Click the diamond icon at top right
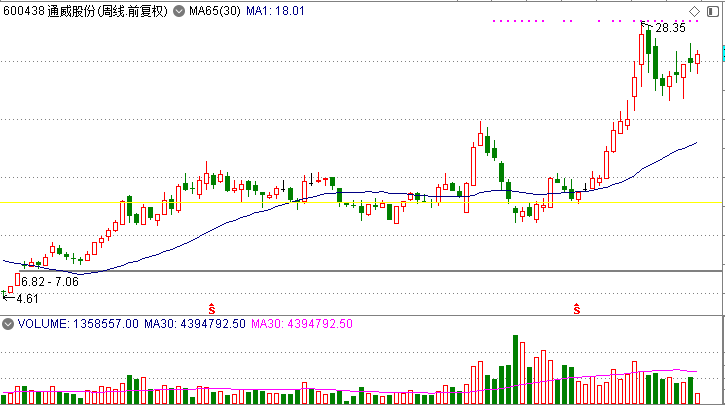Image resolution: width=725 pixels, height=405 pixels. point(693,11)
